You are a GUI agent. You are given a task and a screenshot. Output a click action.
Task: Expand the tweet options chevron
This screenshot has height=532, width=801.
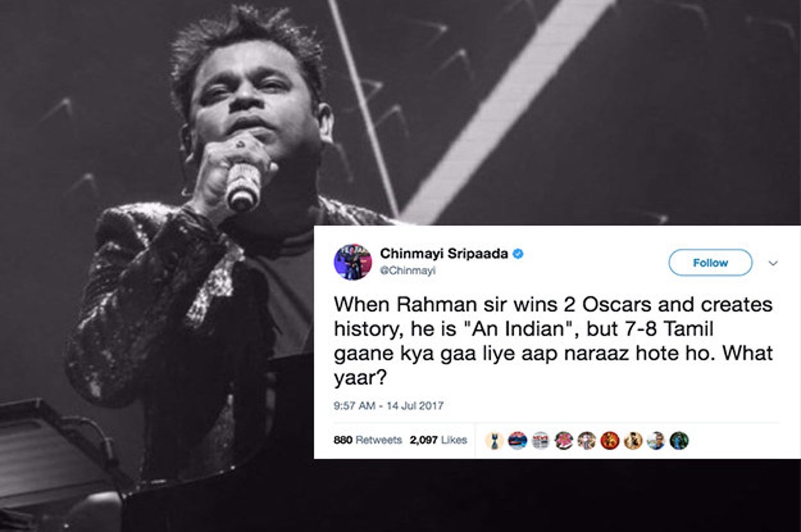[773, 263]
